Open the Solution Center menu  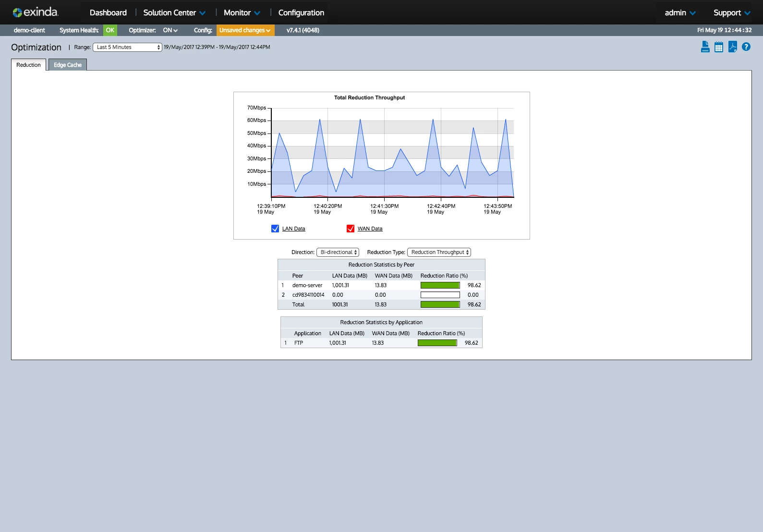tap(174, 13)
